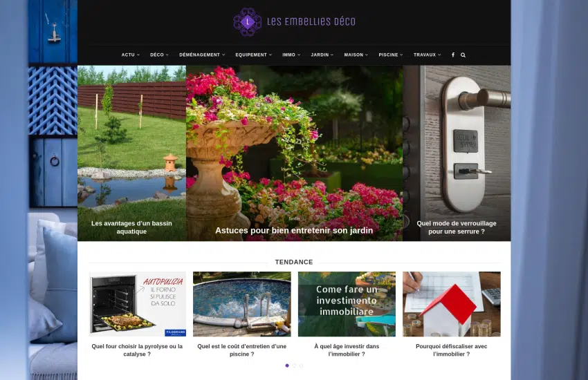Open the PISCINE menu item
Viewport: 588px width, 380px height.
[391, 55]
